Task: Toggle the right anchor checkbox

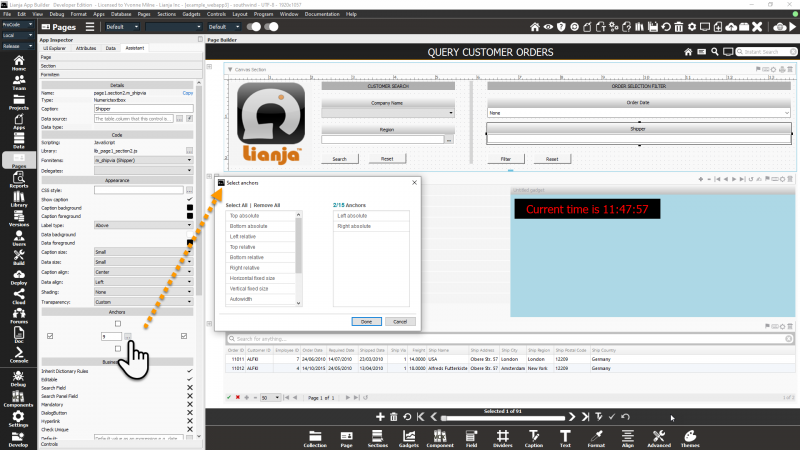Action: (x=184, y=336)
